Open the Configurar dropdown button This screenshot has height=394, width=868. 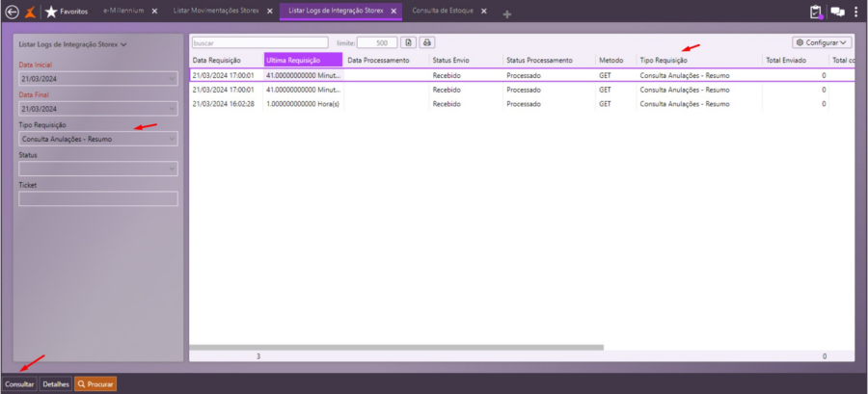822,42
